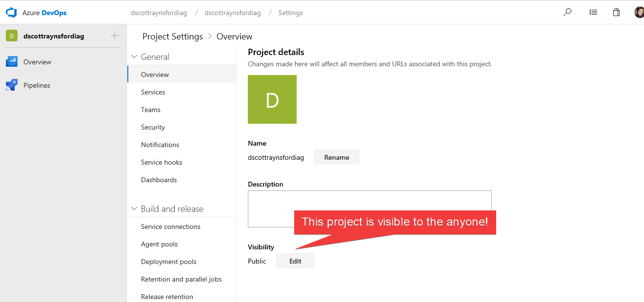Click the green D project image
The height and width of the screenshot is (302, 644).
click(272, 99)
